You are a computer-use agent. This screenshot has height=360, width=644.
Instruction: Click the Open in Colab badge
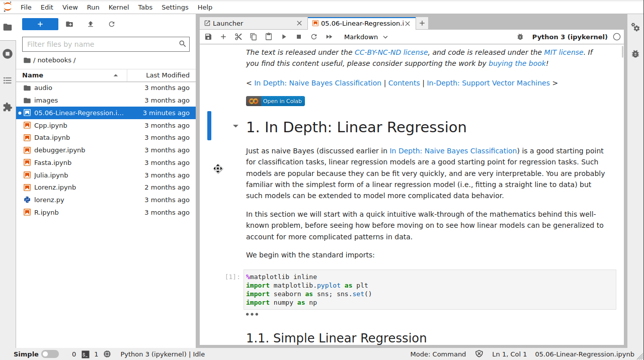coord(275,101)
